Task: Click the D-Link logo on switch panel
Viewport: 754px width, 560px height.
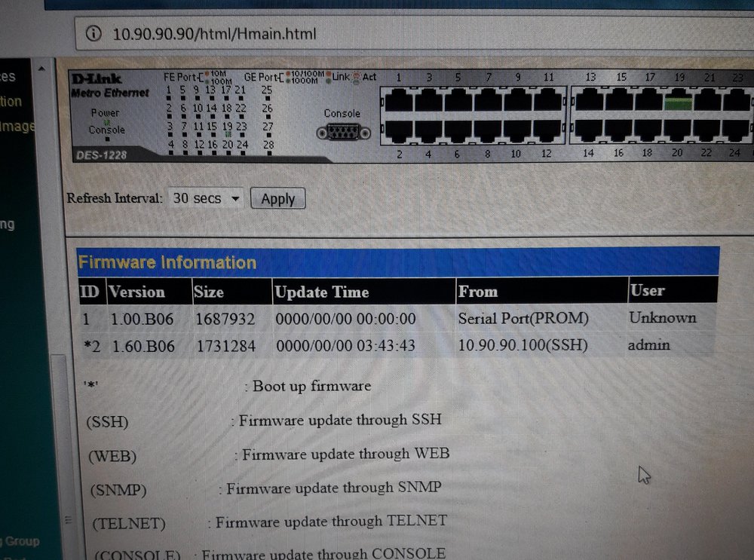Action: coord(96,79)
